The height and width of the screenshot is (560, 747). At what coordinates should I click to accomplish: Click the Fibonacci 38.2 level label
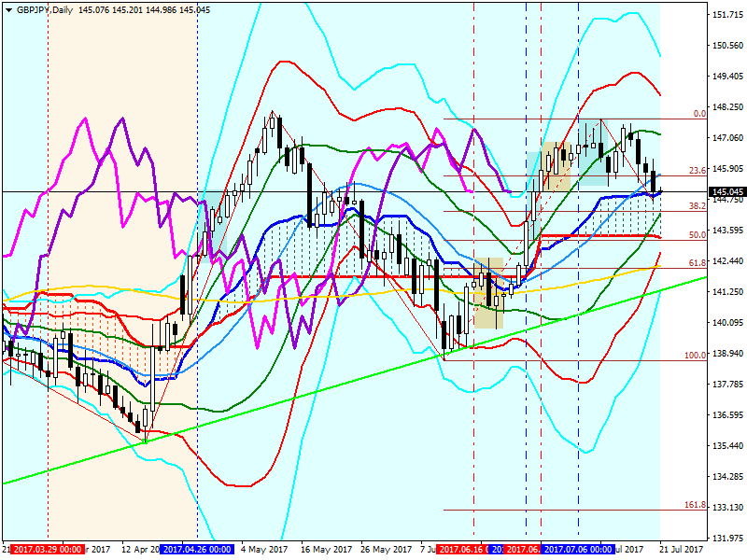coord(698,205)
